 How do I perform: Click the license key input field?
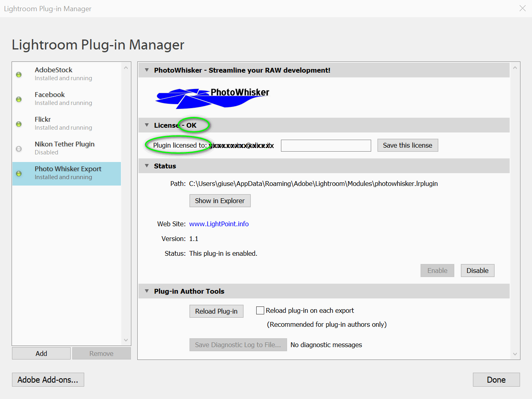pos(326,146)
